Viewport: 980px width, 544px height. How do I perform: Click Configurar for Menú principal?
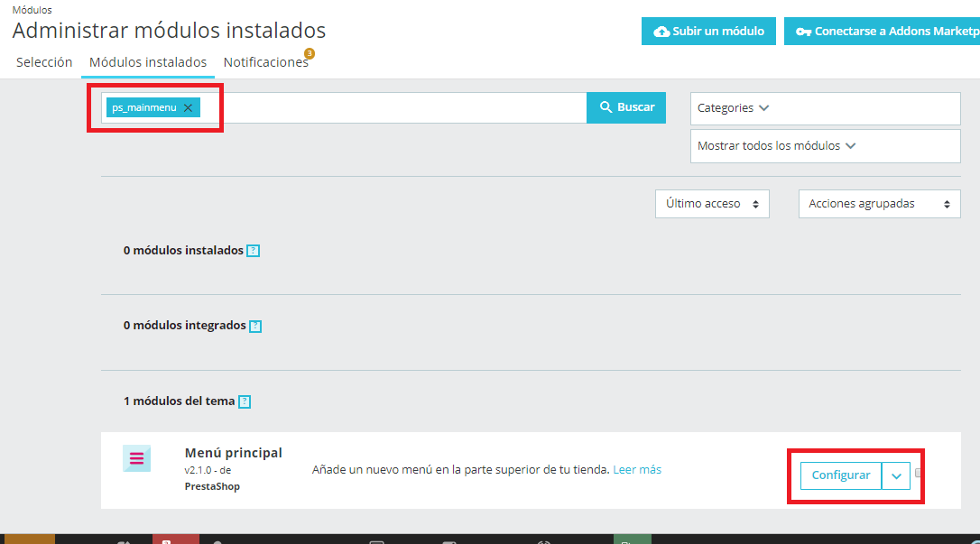(841, 475)
